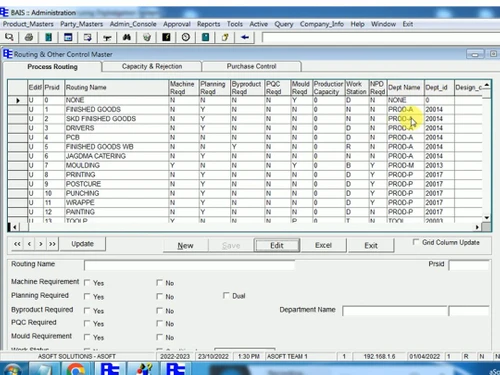This screenshot has width=500, height=375.
Task: Click the magnifier search toolbar icon
Action: click(9, 37)
